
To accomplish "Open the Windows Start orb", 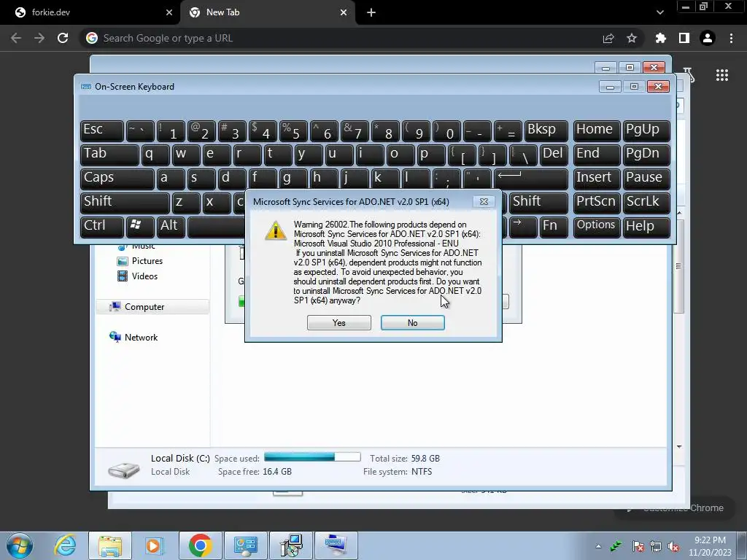I will (x=20, y=545).
